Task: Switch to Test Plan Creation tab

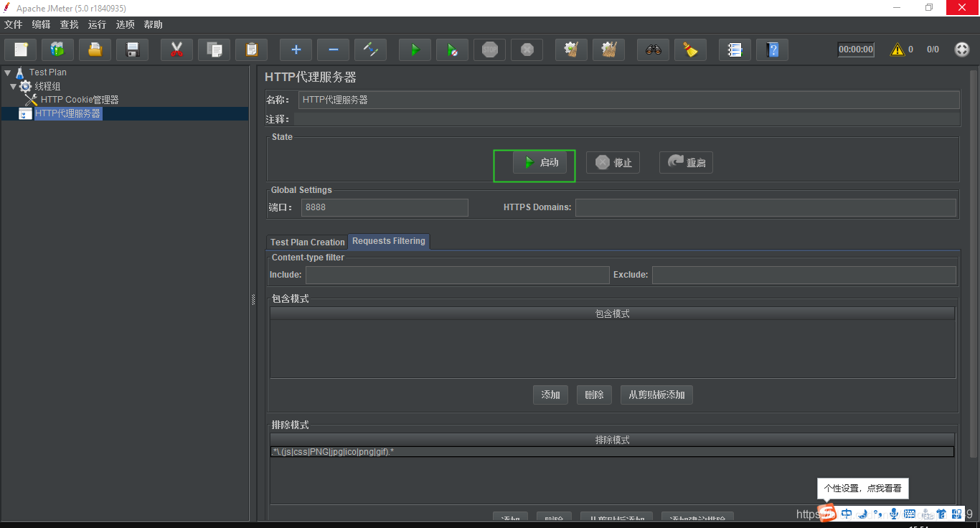Action: point(307,242)
